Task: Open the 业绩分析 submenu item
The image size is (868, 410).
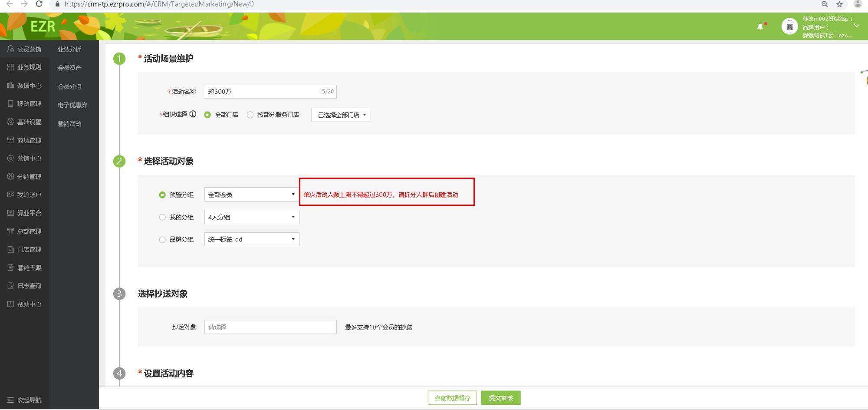Action: (69, 49)
